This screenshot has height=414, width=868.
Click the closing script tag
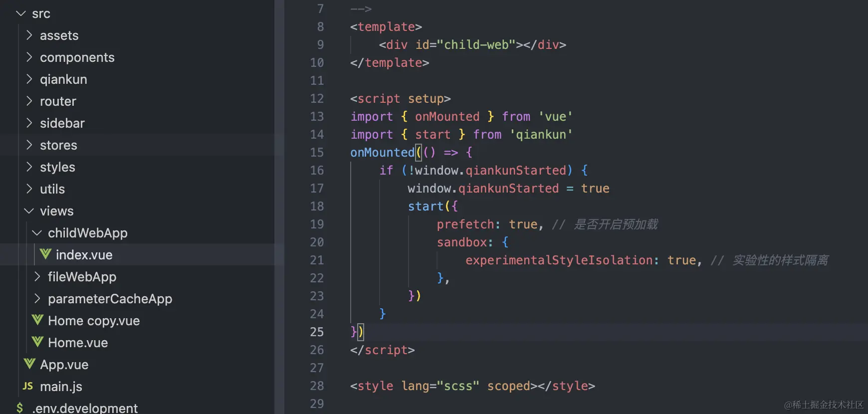[x=382, y=350]
